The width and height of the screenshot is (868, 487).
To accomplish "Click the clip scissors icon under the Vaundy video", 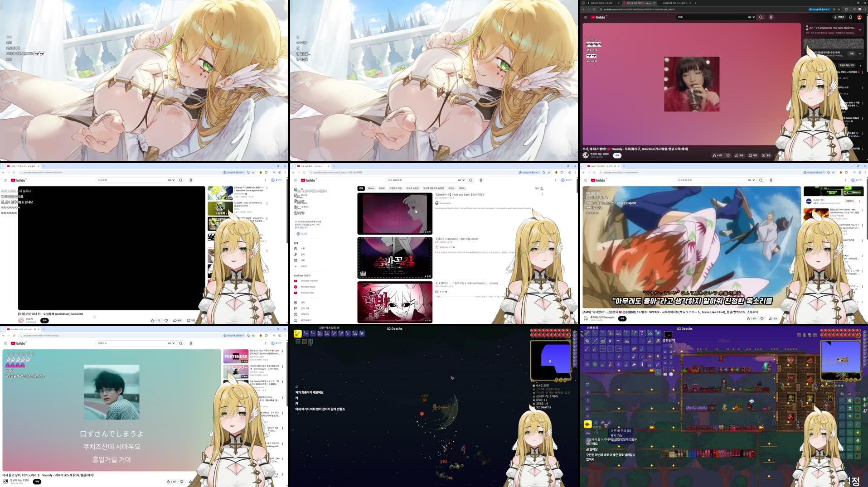I will tap(764, 156).
